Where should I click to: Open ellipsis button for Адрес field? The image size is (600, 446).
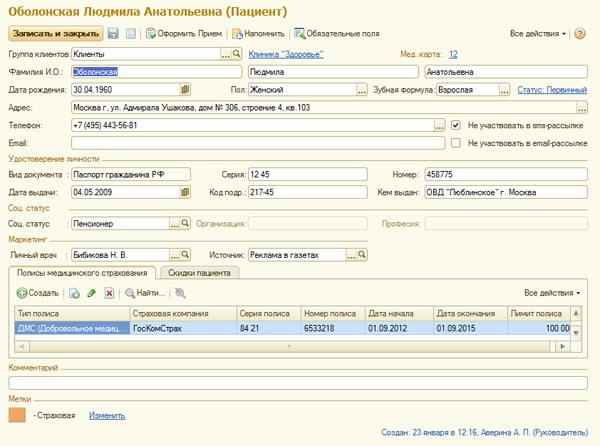coord(582,107)
